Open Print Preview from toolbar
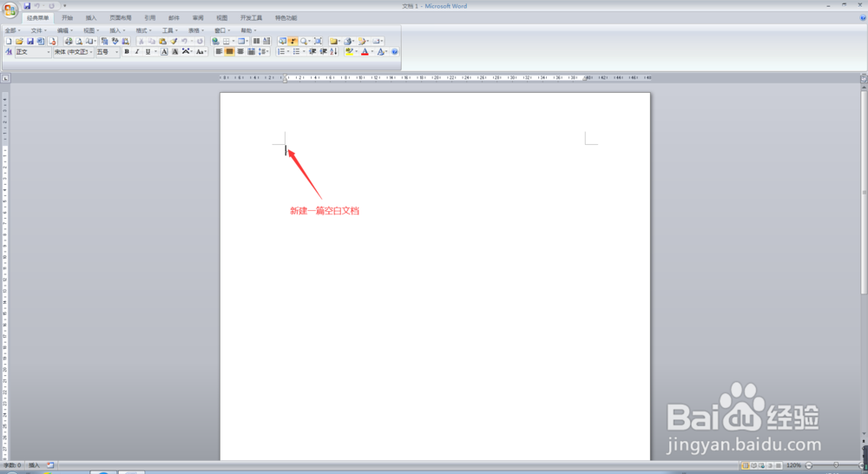 pos(79,41)
